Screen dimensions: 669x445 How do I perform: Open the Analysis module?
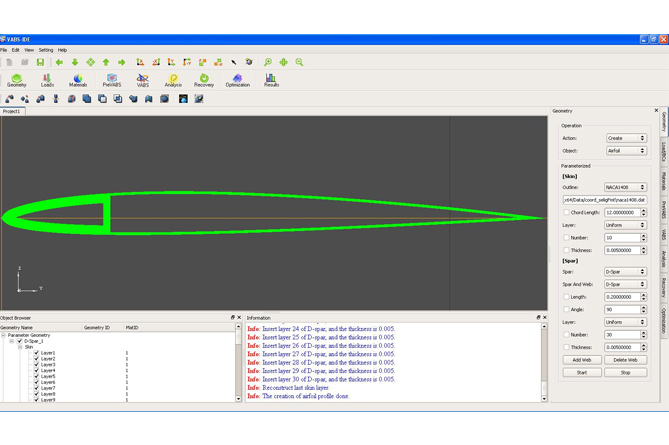point(173,80)
